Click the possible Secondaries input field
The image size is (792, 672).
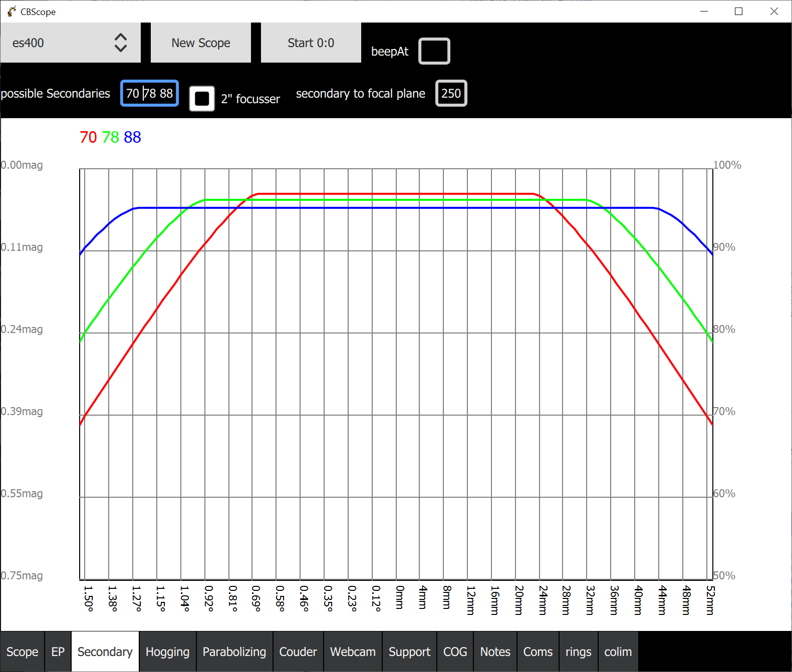point(149,93)
